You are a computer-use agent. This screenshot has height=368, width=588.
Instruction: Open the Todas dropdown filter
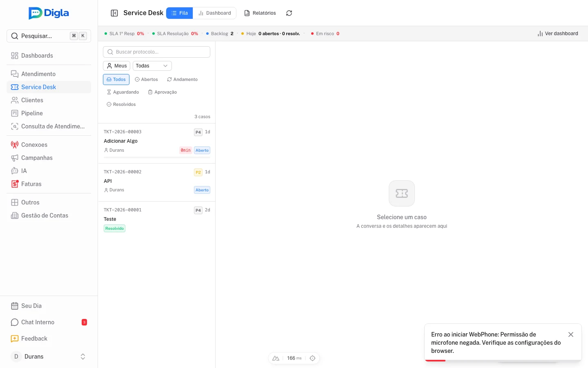152,66
